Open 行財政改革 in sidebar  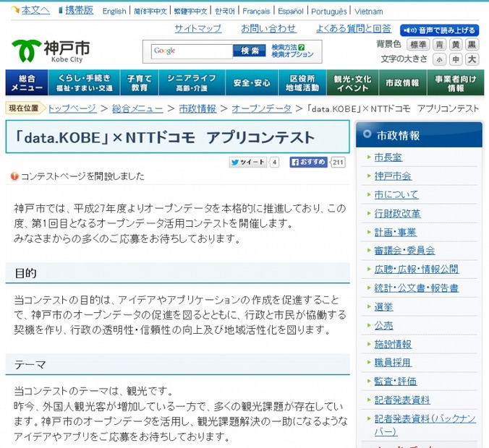pyautogui.click(x=397, y=213)
